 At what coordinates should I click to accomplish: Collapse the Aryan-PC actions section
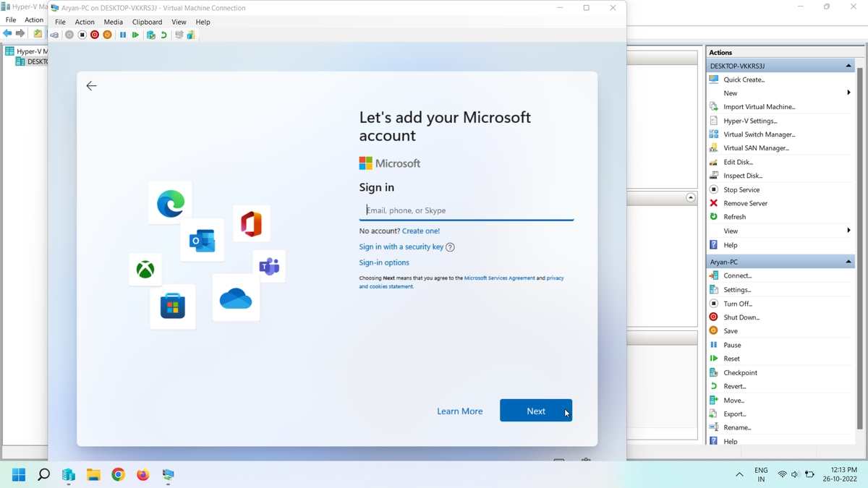[848, 262]
